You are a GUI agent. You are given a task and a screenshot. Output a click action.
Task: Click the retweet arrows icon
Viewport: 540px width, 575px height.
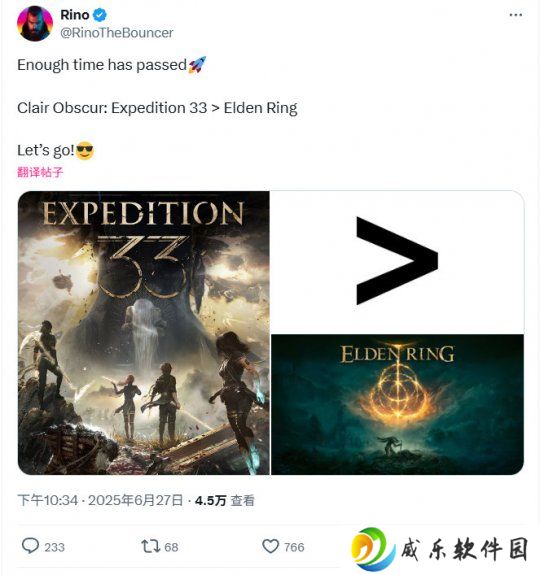click(151, 546)
